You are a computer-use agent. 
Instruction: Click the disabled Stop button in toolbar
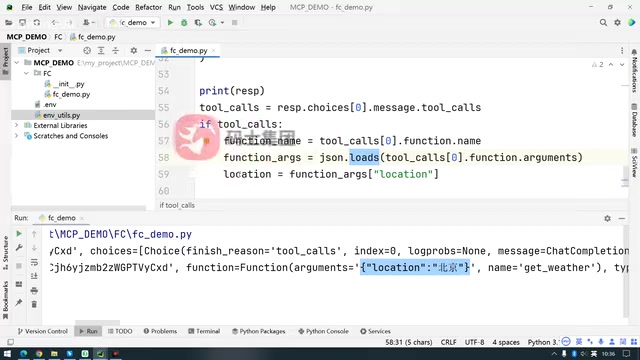235,22
